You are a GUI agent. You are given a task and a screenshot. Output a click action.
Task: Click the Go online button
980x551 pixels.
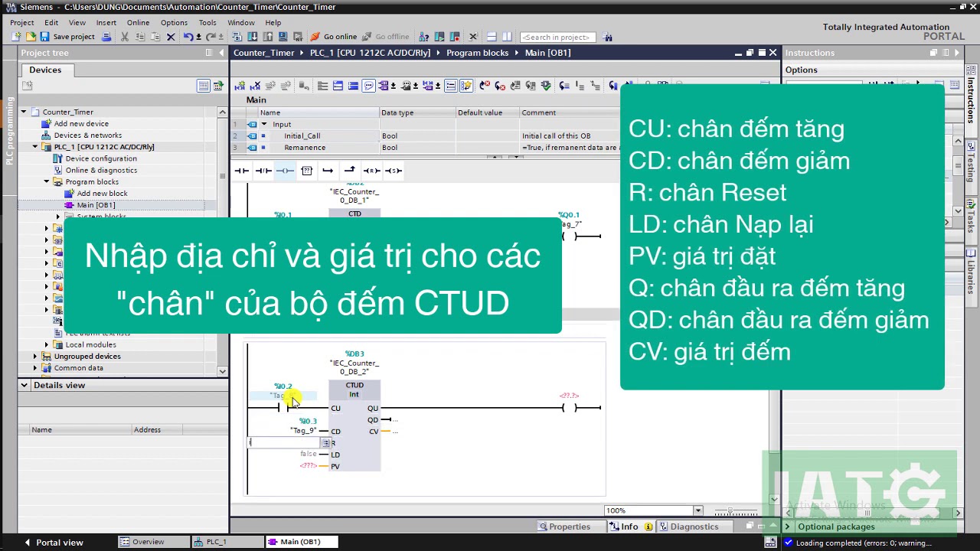(334, 37)
